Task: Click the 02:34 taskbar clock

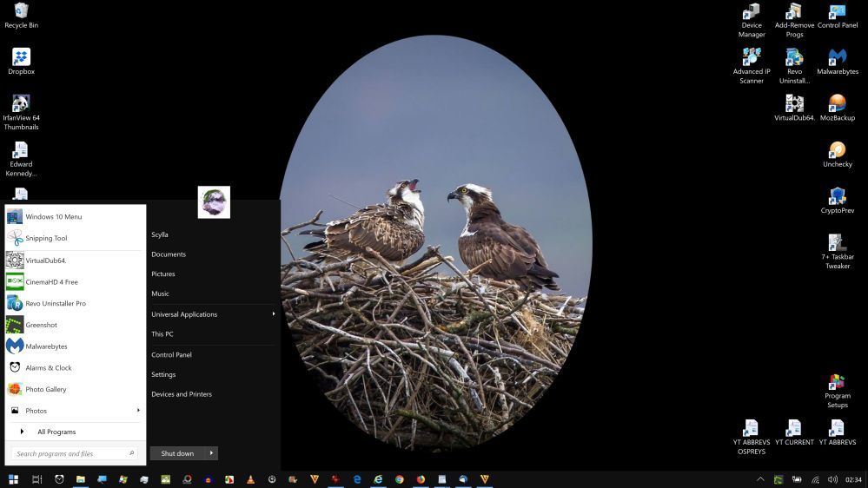Action: (x=853, y=479)
